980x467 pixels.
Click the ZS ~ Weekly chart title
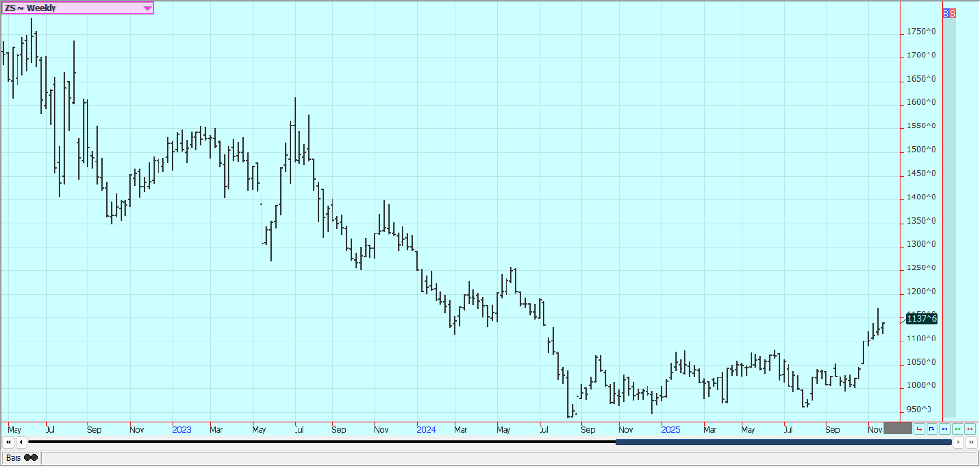pos(37,8)
